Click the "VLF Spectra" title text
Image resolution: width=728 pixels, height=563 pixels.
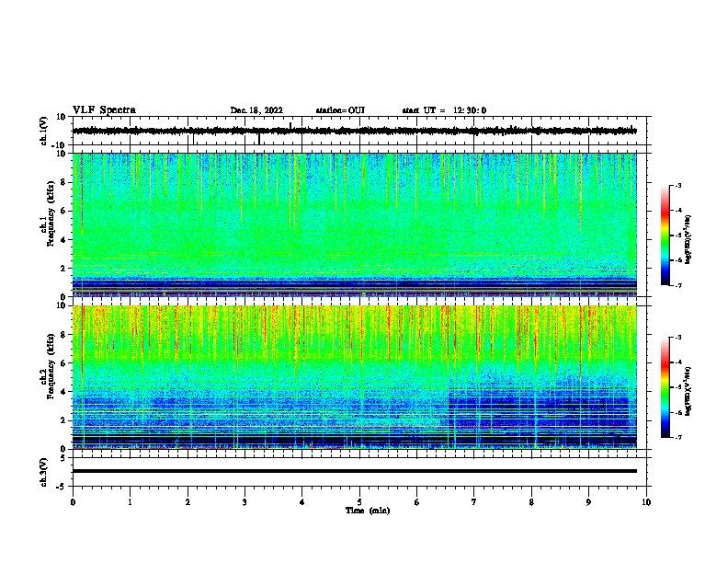tap(104, 110)
